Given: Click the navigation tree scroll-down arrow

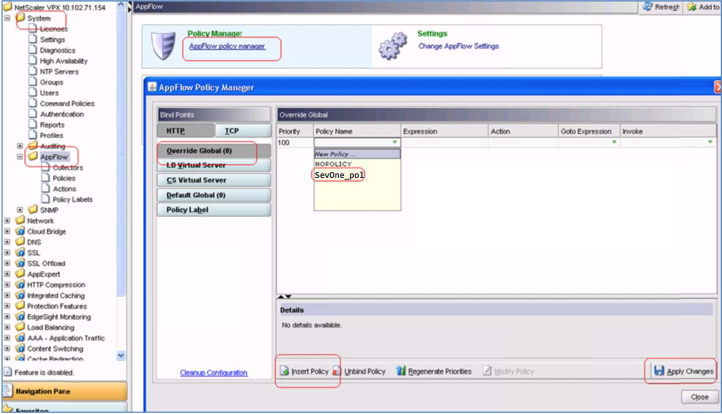Looking at the screenshot, I should coord(121,355).
